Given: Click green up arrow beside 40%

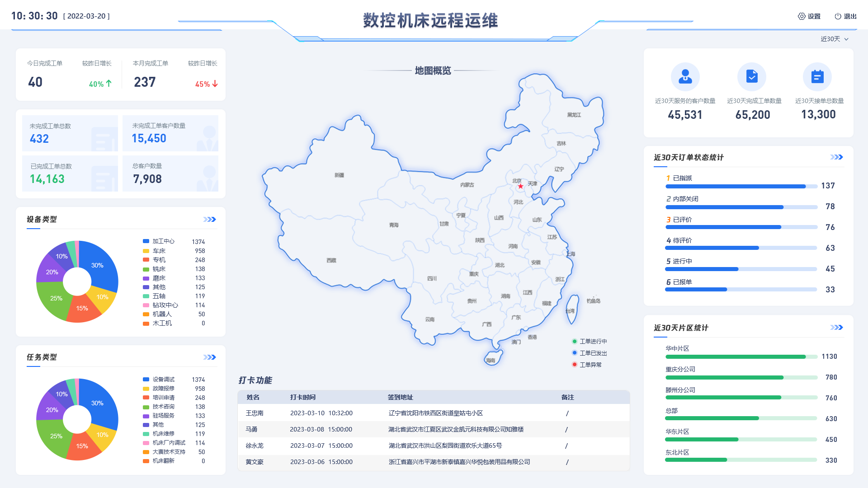Looking at the screenshot, I should [109, 84].
